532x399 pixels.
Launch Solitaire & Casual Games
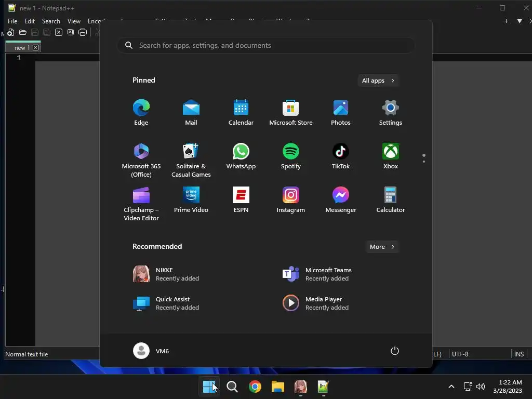(191, 160)
